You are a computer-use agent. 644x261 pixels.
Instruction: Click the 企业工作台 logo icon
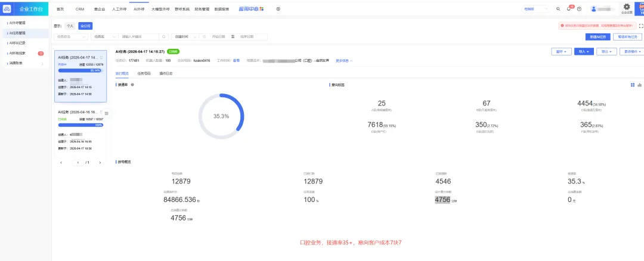tap(7, 8)
